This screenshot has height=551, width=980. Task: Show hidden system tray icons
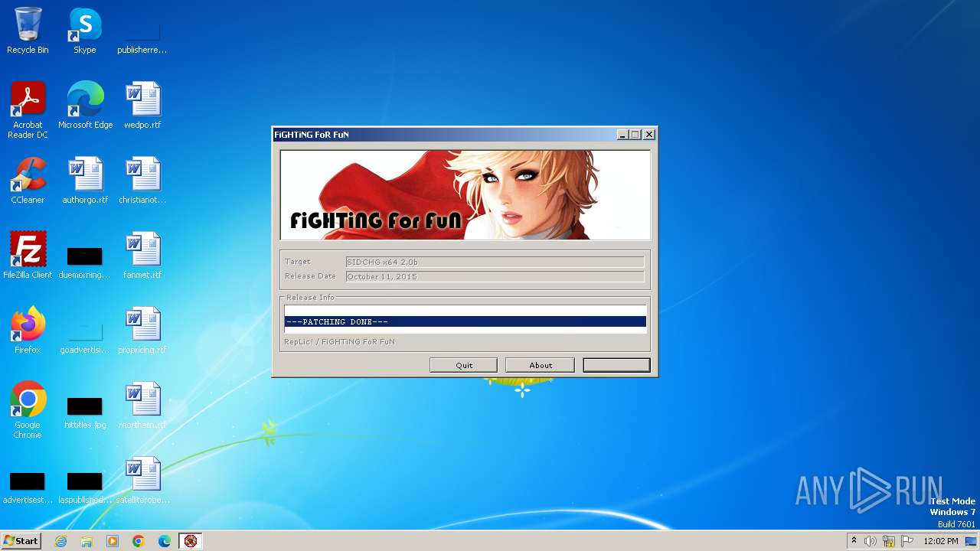click(x=854, y=541)
